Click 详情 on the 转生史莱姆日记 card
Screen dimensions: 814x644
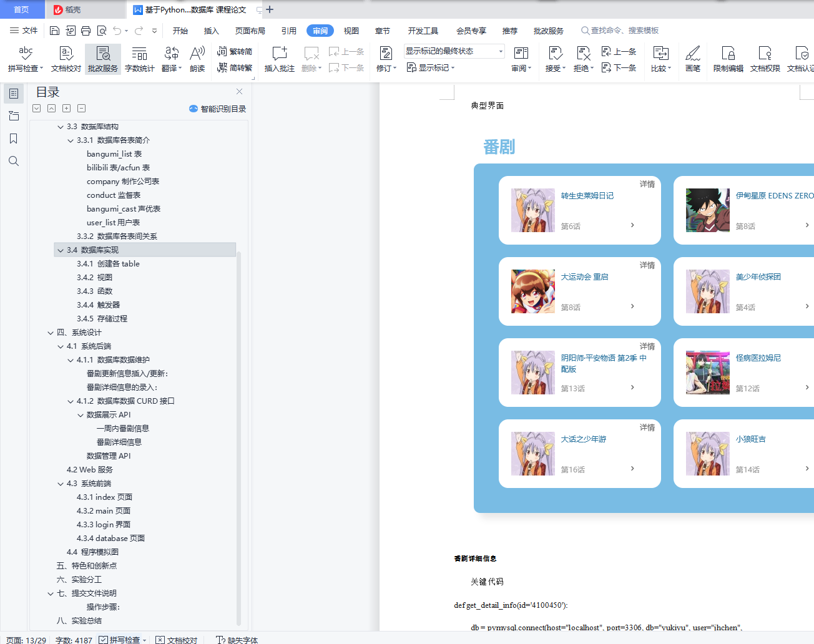647,184
